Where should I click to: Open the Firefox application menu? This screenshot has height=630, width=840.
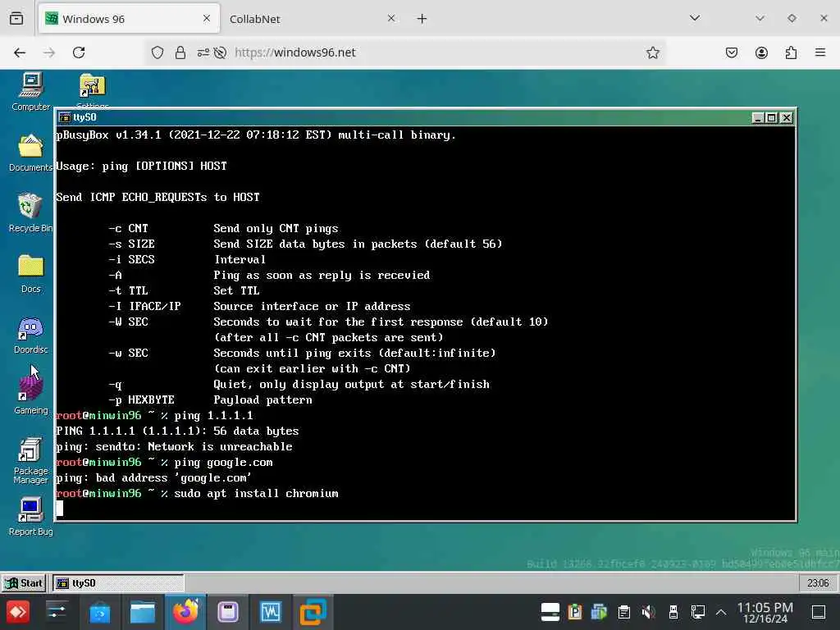tap(820, 52)
